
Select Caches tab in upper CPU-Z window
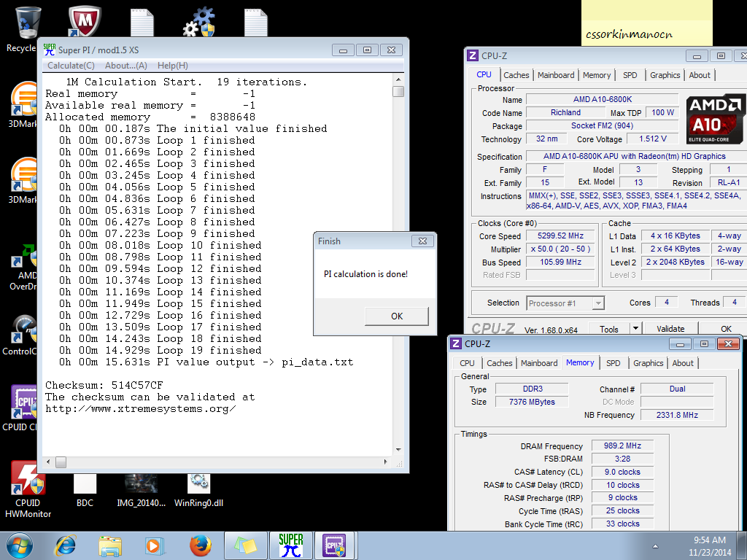(x=516, y=75)
